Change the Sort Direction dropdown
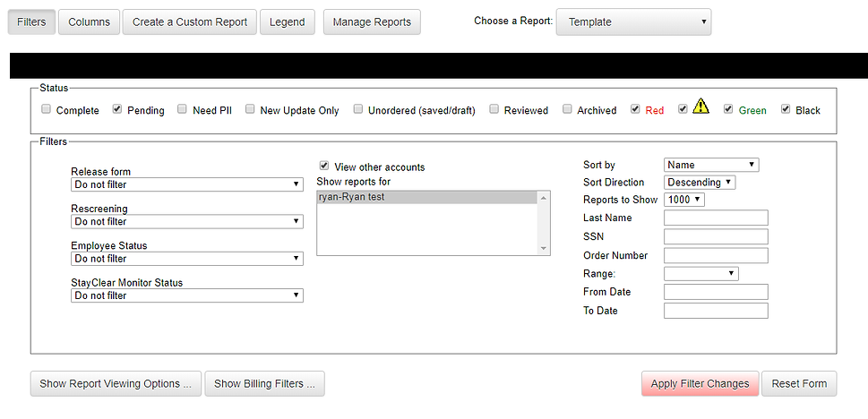Screen dimensions: 868x419 [x=700, y=182]
